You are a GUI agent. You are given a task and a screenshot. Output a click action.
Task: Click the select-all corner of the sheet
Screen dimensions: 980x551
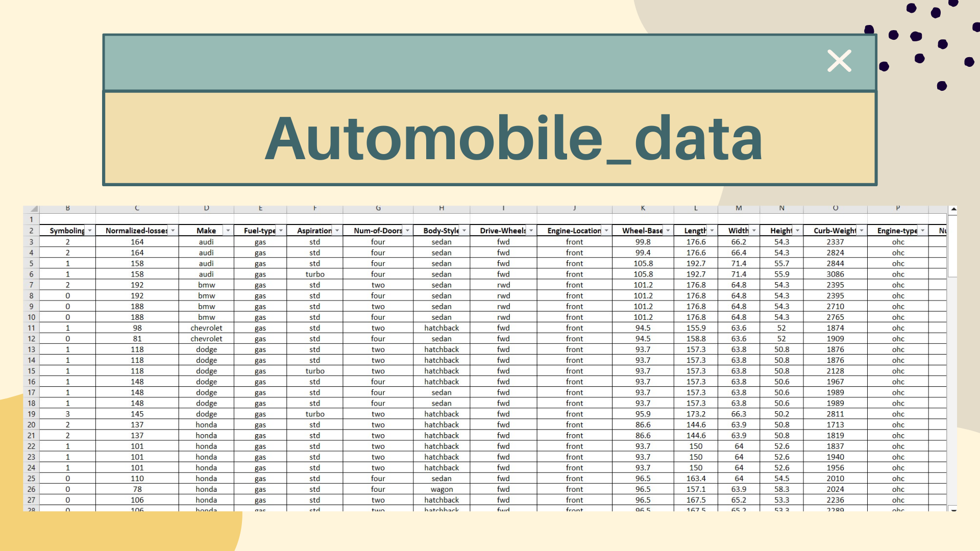click(32, 209)
